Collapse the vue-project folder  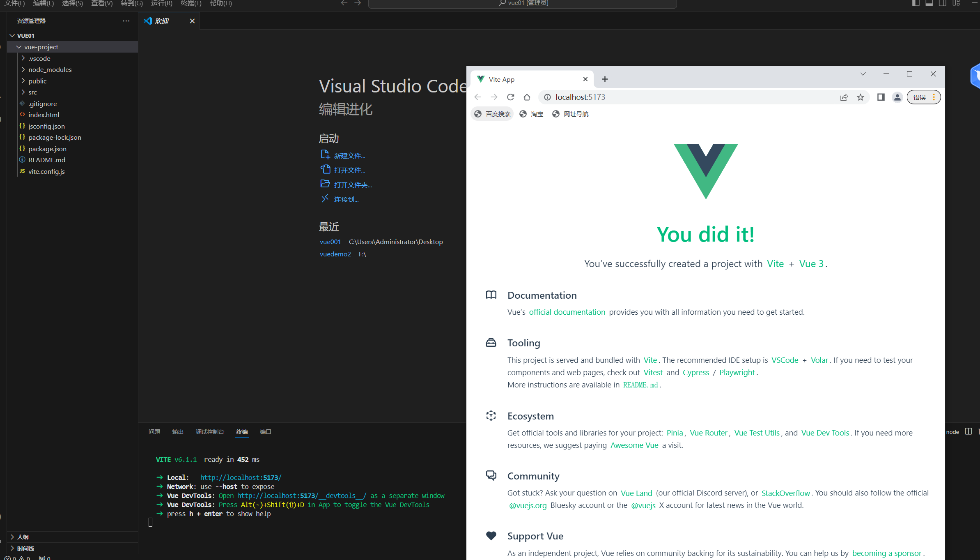point(19,47)
